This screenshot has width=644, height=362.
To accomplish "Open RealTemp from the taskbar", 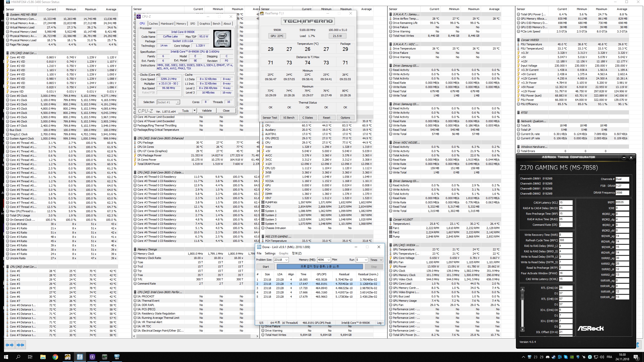I will [x=68, y=357].
